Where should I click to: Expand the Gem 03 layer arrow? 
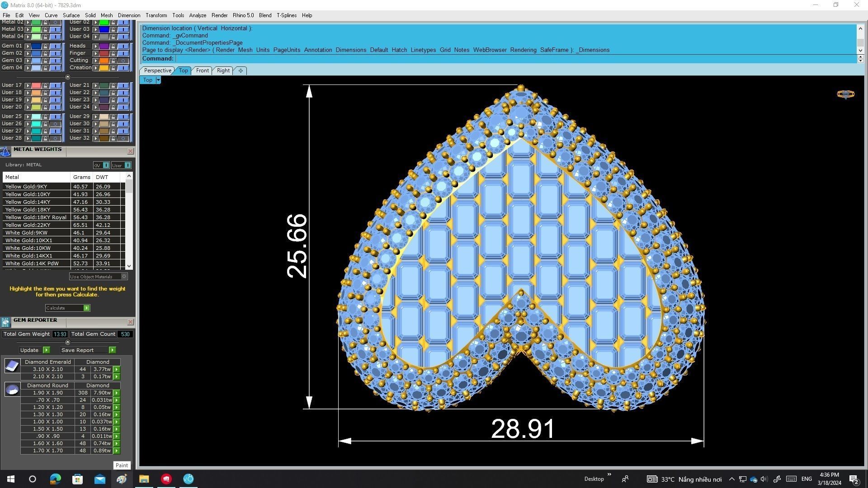click(28, 61)
